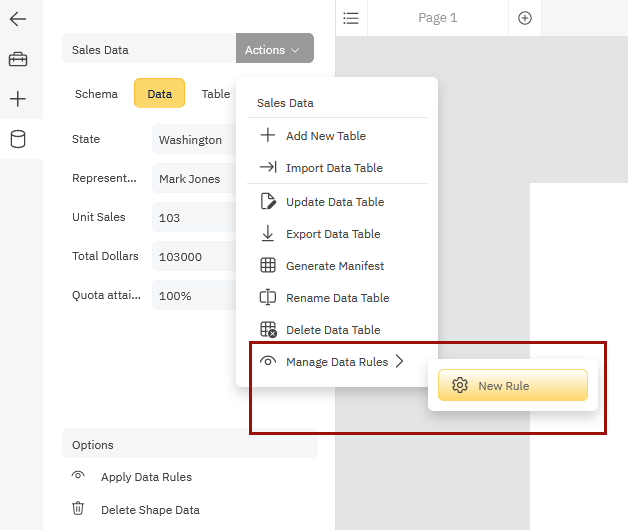Select the database cylinder icon

(x=18, y=139)
